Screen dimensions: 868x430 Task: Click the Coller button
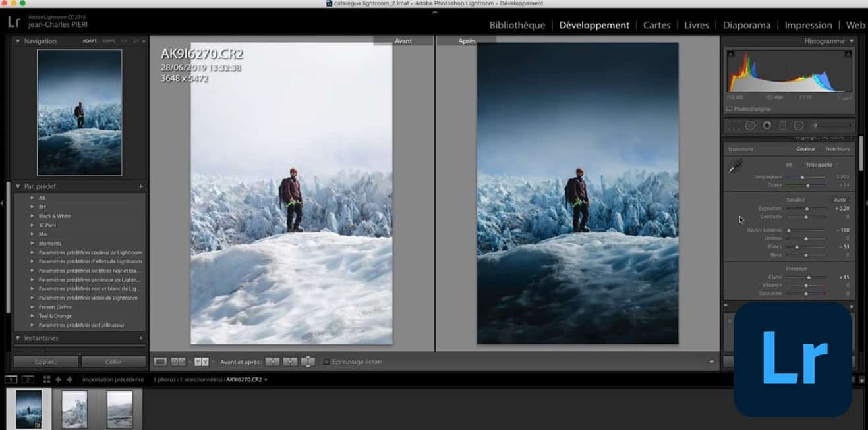tap(113, 362)
